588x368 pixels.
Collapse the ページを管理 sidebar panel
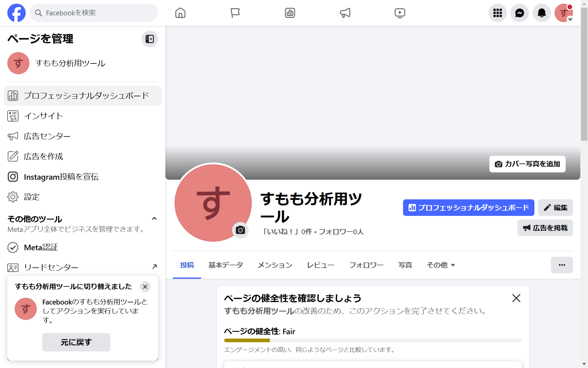(149, 39)
